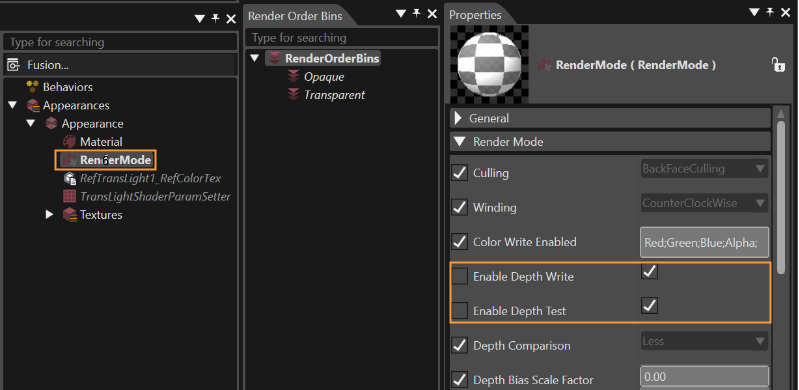Pin the left scene tree panel
This screenshot has width=799, height=390.
pyautogui.click(x=215, y=19)
